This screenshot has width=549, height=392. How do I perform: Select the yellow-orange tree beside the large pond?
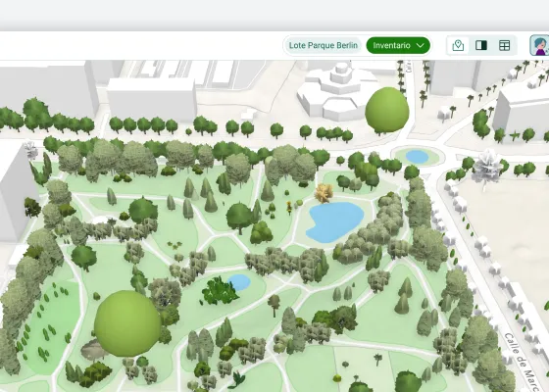[x=323, y=193]
